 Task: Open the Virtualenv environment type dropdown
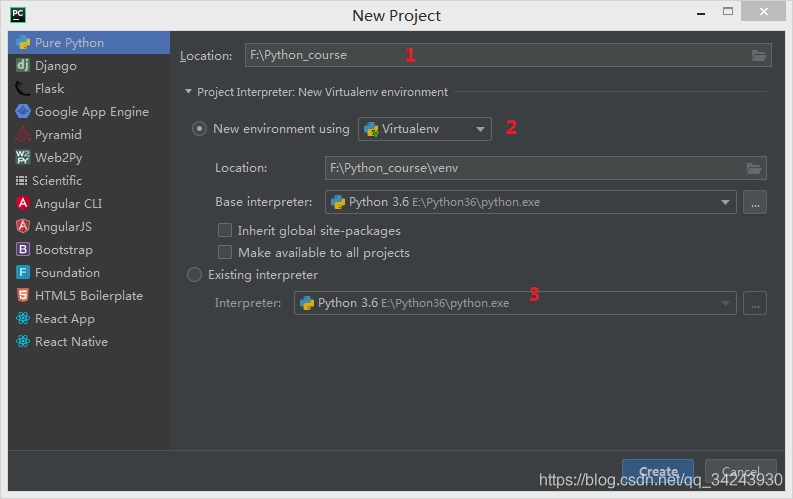pos(425,129)
